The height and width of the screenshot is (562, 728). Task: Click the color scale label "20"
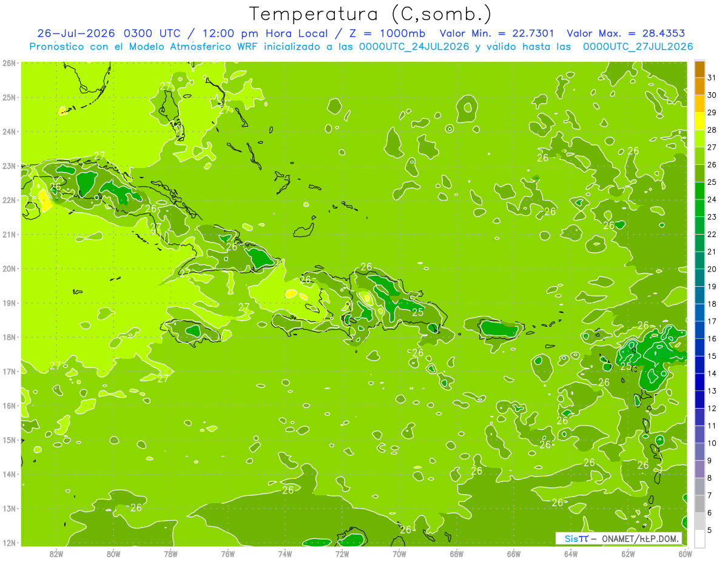pyautogui.click(x=712, y=269)
